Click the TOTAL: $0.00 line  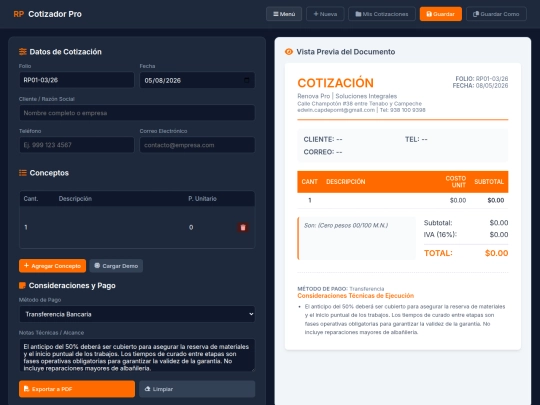coord(466,253)
